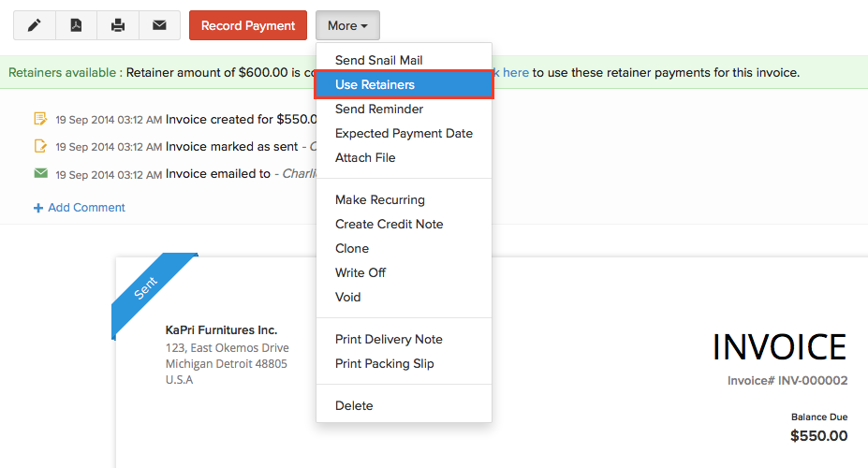Choose Delete at the menu bottom

click(354, 406)
